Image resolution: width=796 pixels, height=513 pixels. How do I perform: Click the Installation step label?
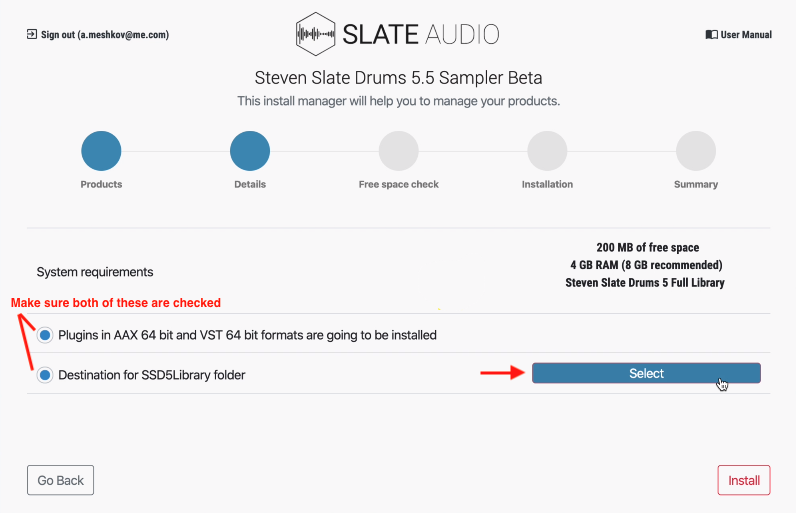(547, 185)
